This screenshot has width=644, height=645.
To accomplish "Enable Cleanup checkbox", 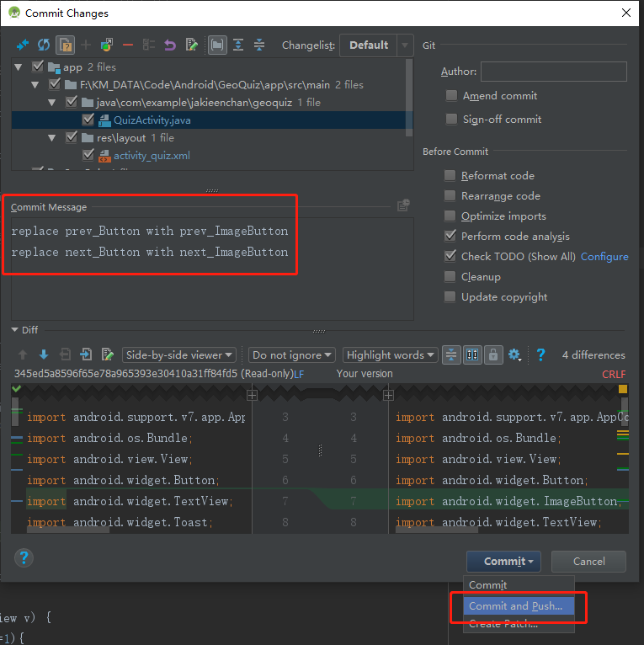I will point(450,276).
